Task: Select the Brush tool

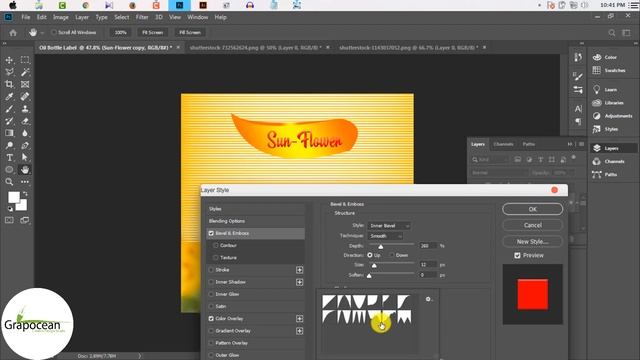Action: point(9,109)
